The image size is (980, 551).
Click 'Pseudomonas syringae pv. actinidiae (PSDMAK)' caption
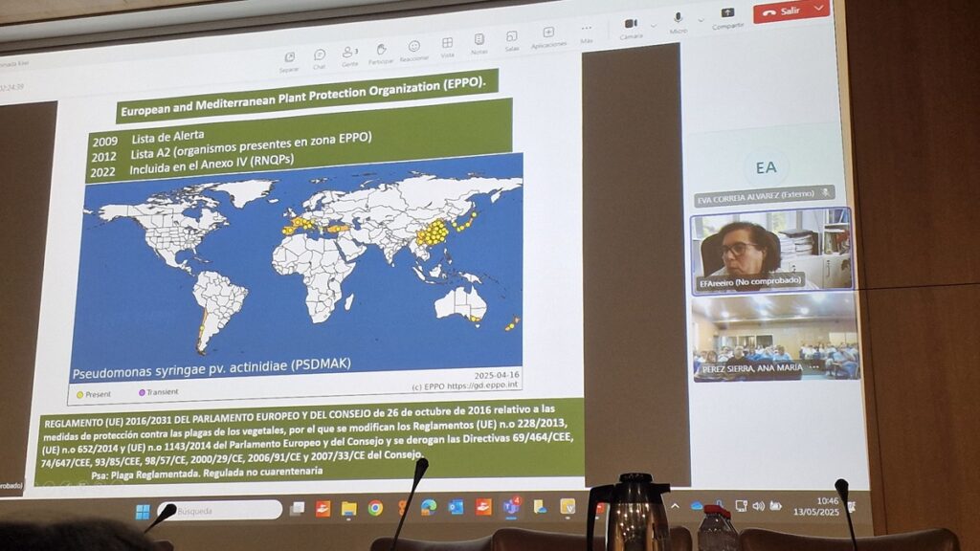[x=212, y=368]
